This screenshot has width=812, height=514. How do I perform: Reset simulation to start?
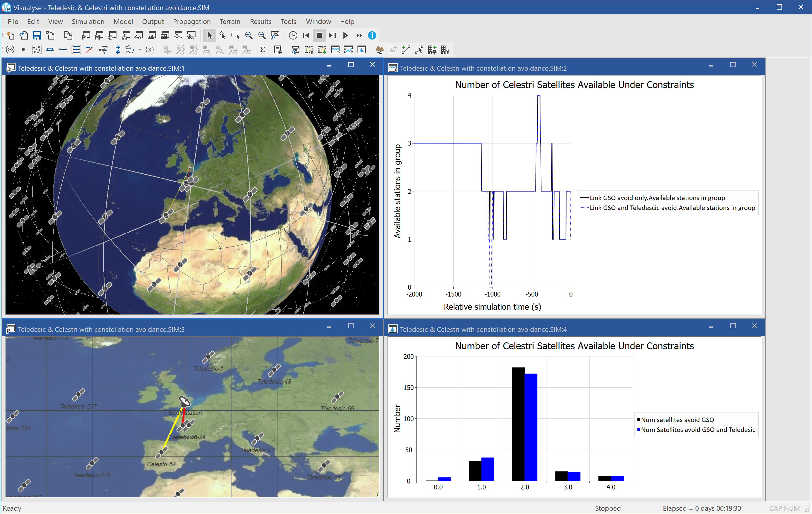click(306, 35)
